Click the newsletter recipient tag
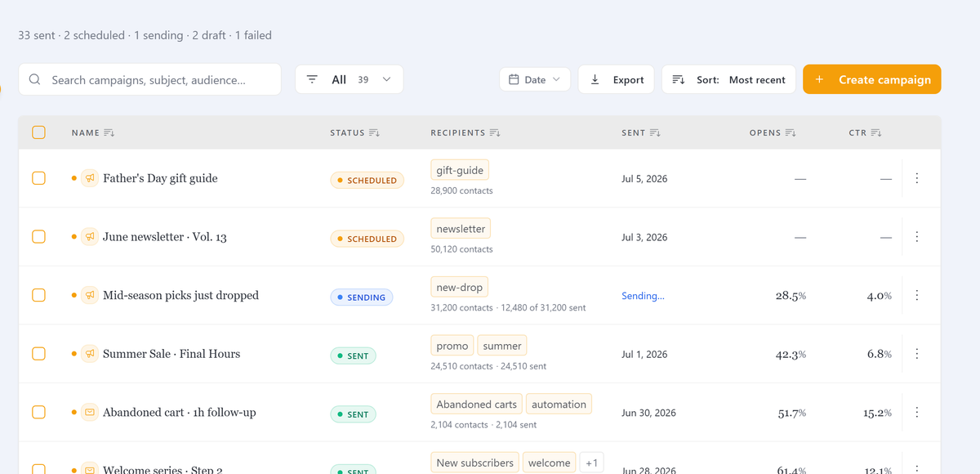980x474 pixels. (461, 229)
